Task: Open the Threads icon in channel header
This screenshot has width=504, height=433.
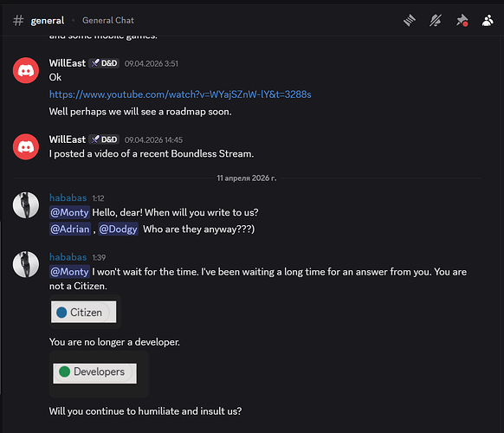Action: (x=410, y=21)
